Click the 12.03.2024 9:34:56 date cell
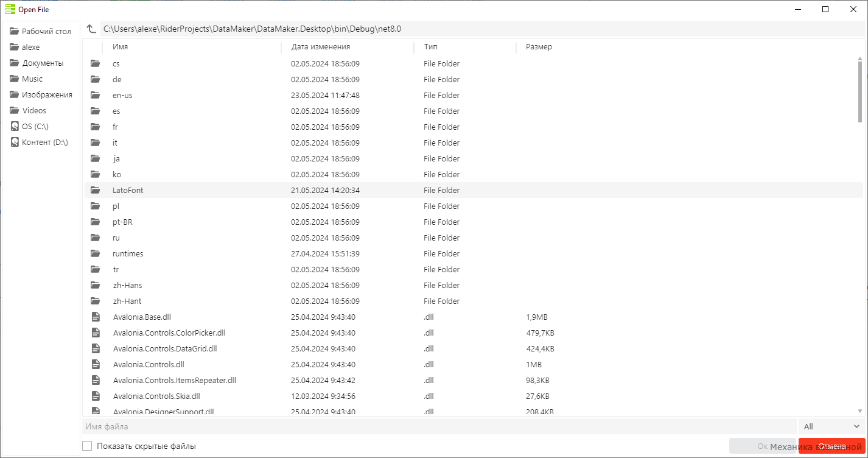868x458 pixels. pyautogui.click(x=323, y=396)
